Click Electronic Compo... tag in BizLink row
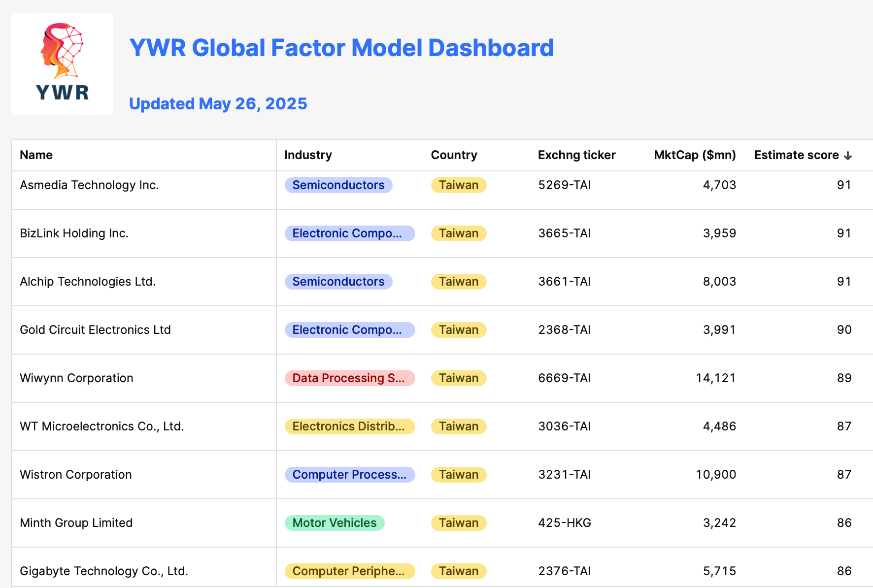The width and height of the screenshot is (873, 588). tap(350, 233)
